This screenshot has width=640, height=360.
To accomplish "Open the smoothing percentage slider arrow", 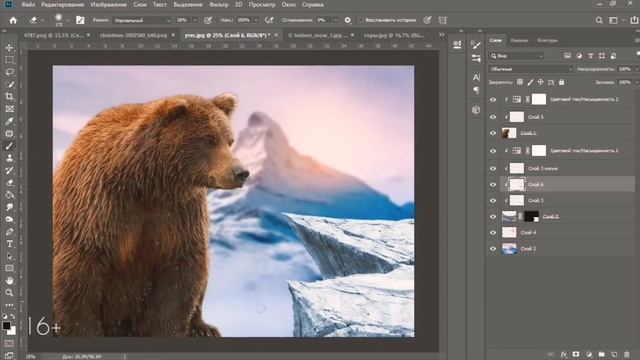I will coord(336,20).
